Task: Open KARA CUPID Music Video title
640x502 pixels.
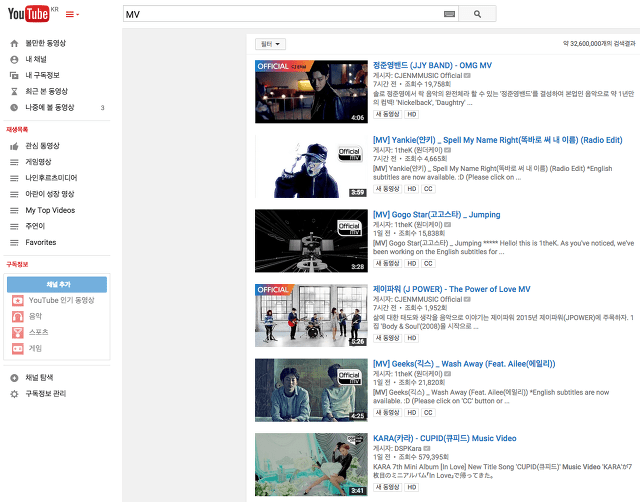Action: (444, 438)
